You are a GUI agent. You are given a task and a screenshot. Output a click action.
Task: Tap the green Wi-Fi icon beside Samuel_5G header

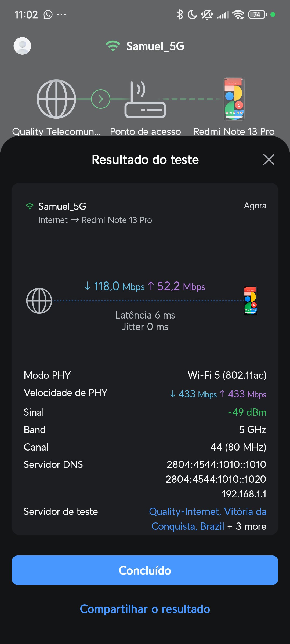tap(113, 46)
